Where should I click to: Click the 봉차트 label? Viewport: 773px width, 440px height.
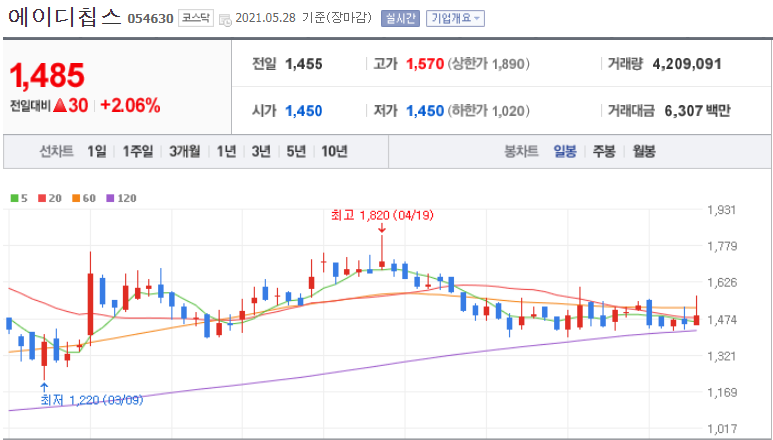521,151
